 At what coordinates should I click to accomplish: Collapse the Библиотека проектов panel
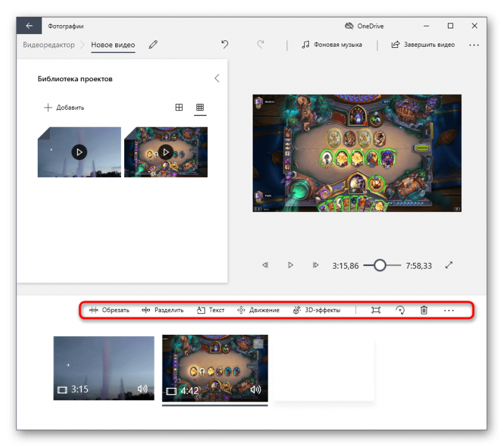[217, 79]
